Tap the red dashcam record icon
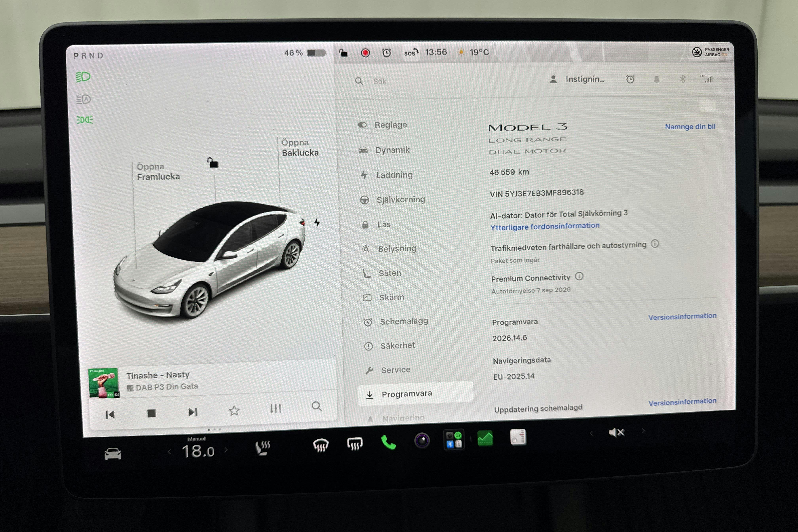Image resolution: width=798 pixels, height=532 pixels. point(365,53)
